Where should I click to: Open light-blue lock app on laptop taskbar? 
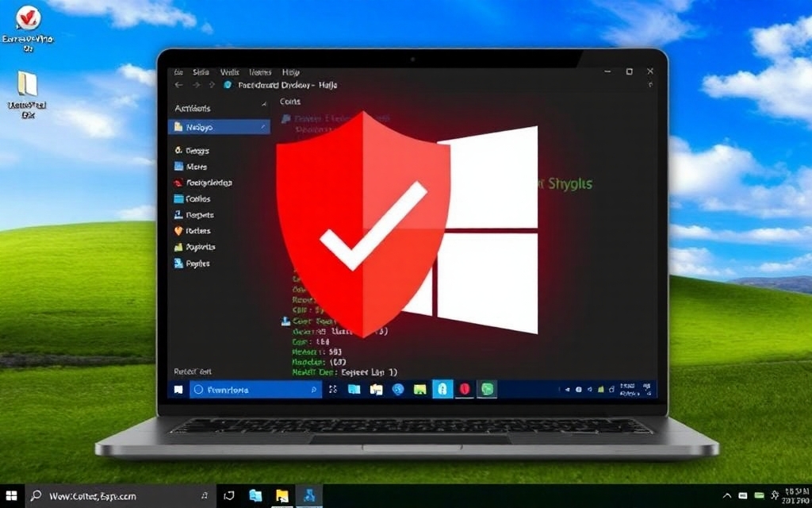(442, 389)
